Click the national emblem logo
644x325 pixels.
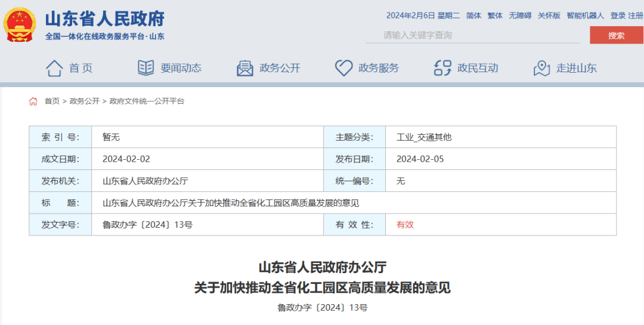click(19, 24)
